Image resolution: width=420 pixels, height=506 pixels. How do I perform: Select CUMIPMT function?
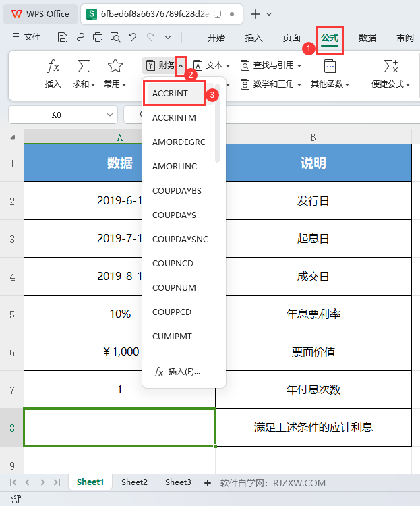(172, 336)
